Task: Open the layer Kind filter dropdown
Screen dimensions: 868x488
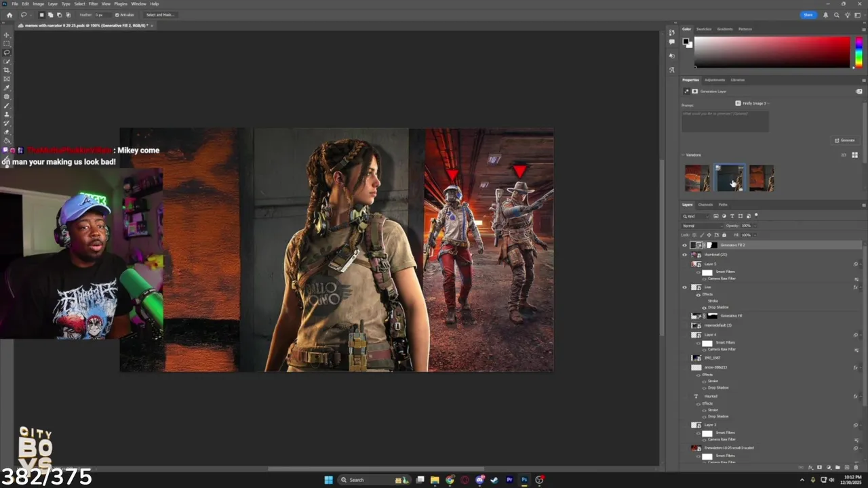Action: (696, 216)
